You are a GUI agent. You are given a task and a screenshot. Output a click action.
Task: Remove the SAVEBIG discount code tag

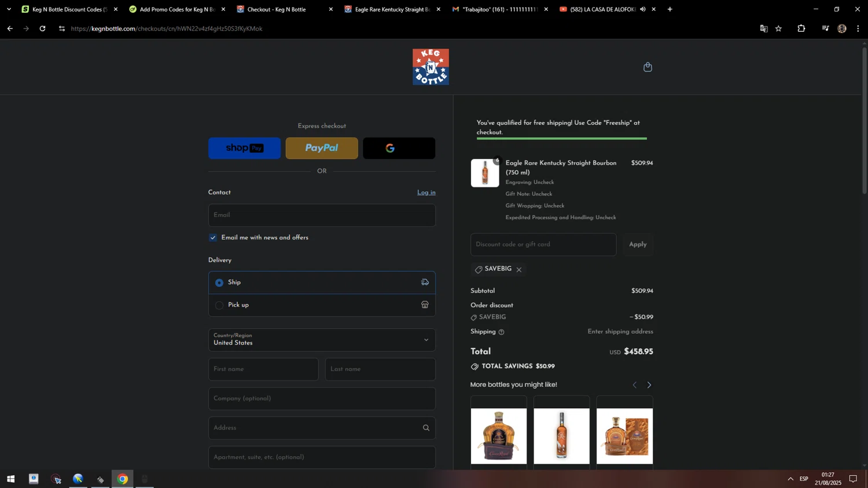coord(519,269)
